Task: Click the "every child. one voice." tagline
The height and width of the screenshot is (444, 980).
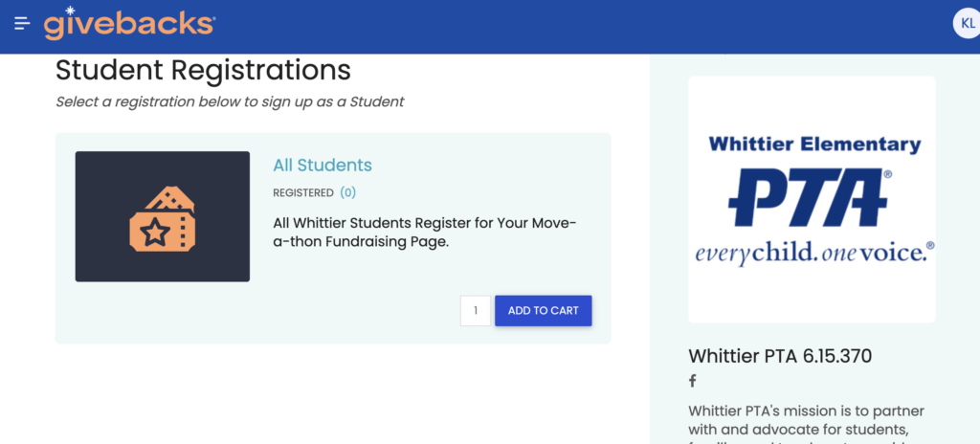Action: (814, 254)
